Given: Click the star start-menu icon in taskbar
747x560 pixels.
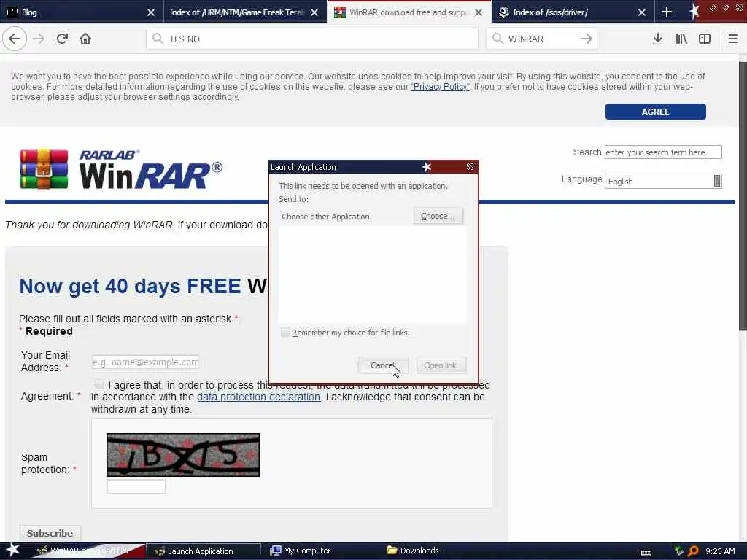Looking at the screenshot, I should coord(12,550).
